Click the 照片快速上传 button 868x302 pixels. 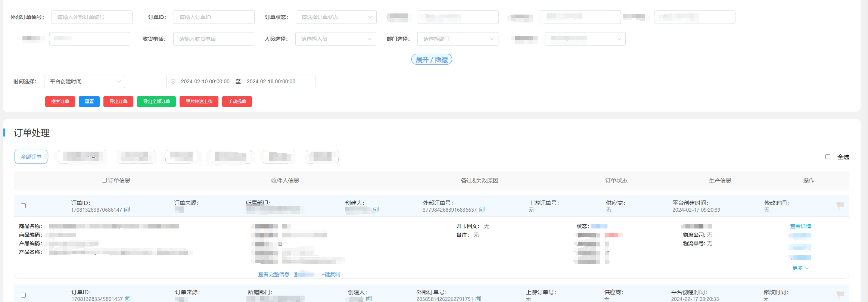[199, 102]
